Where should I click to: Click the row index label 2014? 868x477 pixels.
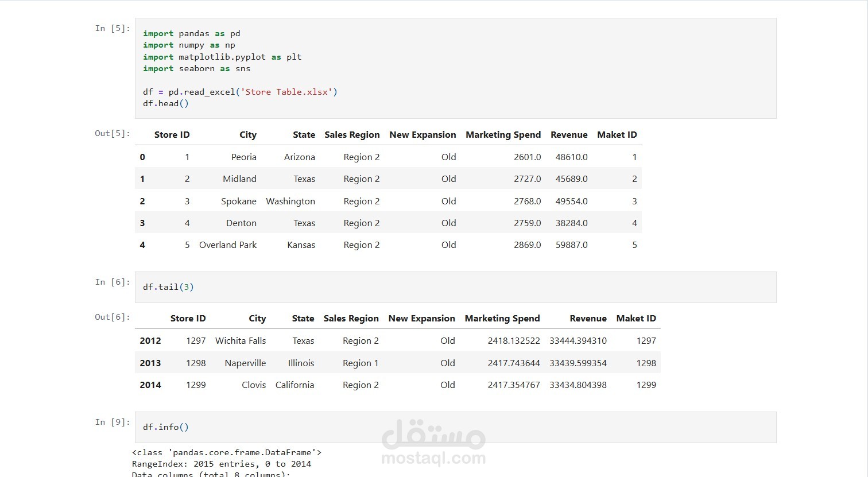150,385
